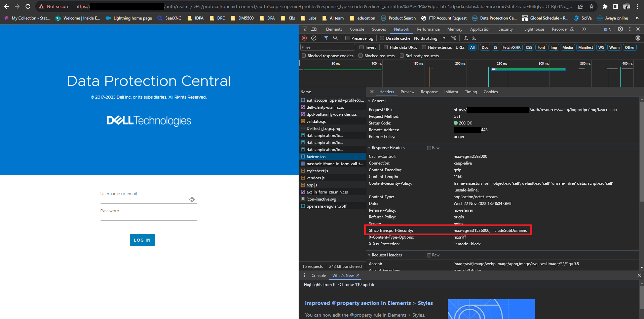Select the favicon.ico network request
Screen dimensions: 644x319
(x=316, y=156)
